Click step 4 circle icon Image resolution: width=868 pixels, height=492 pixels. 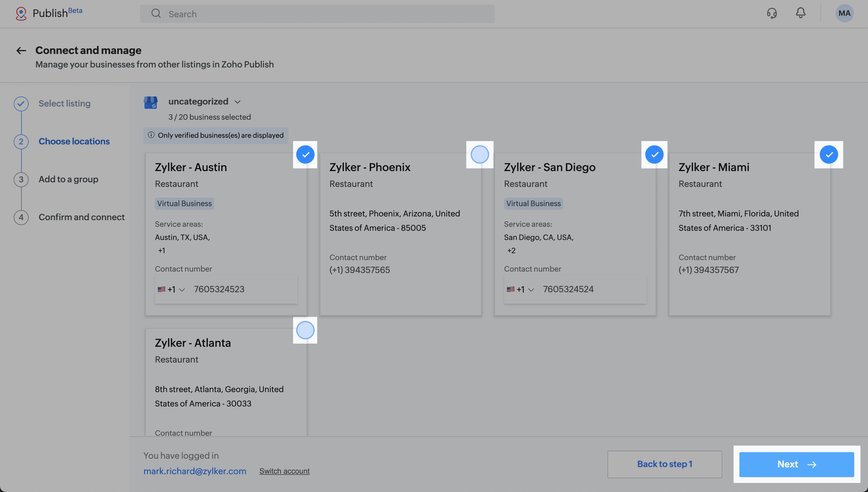21,217
